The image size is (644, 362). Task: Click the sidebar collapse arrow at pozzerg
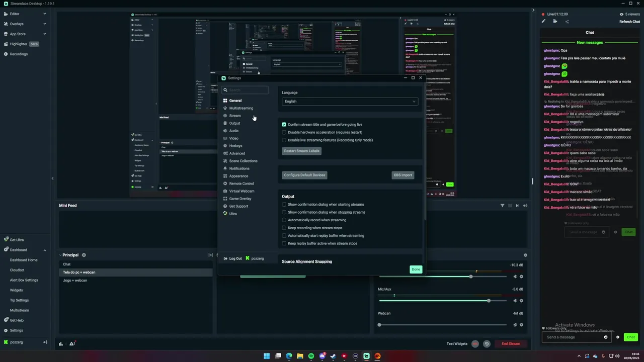[x=45, y=342]
